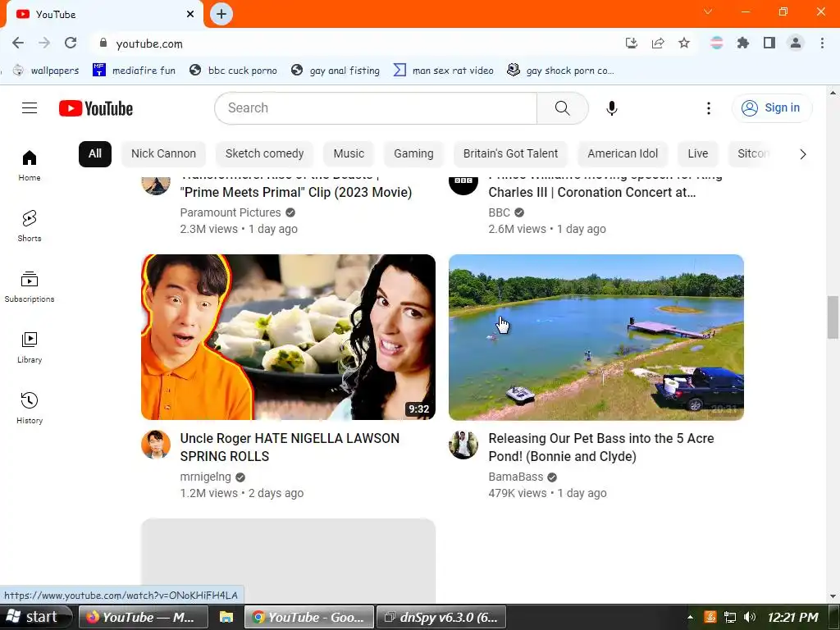The width and height of the screenshot is (840, 630).
Task: Open the file explorer taskbar icon
Action: (x=226, y=617)
